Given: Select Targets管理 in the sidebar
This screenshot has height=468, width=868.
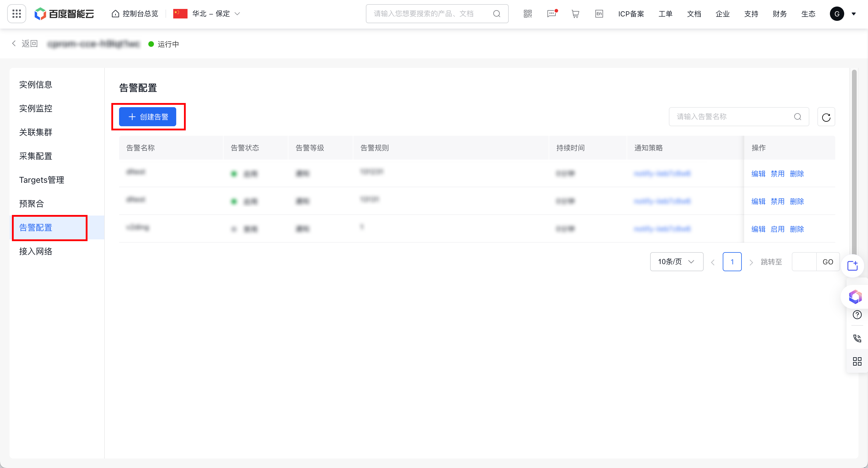Looking at the screenshot, I should (x=41, y=180).
